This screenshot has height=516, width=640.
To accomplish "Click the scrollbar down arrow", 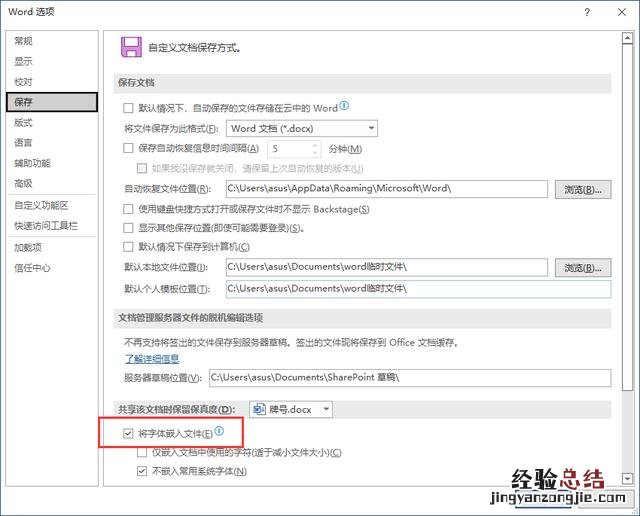I will pos(627,478).
